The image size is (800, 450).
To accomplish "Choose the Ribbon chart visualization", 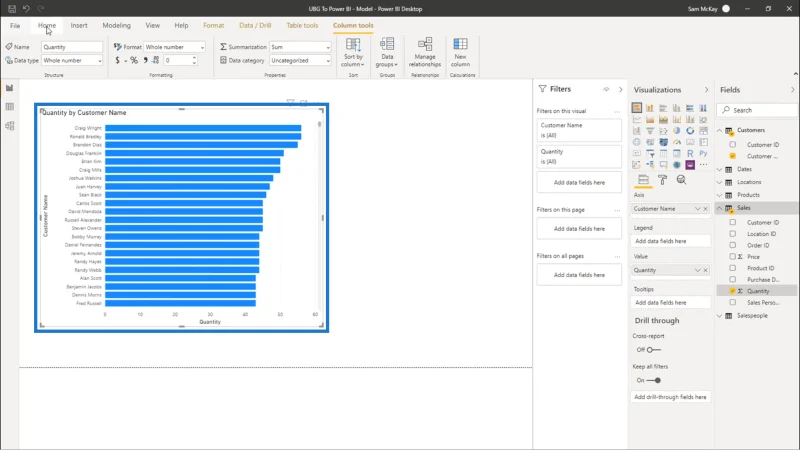I will pyautogui.click(x=703, y=119).
